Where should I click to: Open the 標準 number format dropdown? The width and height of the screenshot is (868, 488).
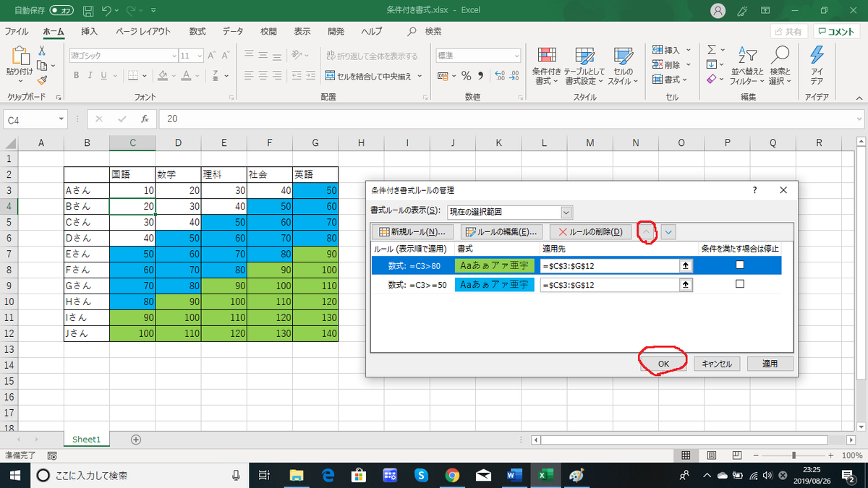coord(518,55)
